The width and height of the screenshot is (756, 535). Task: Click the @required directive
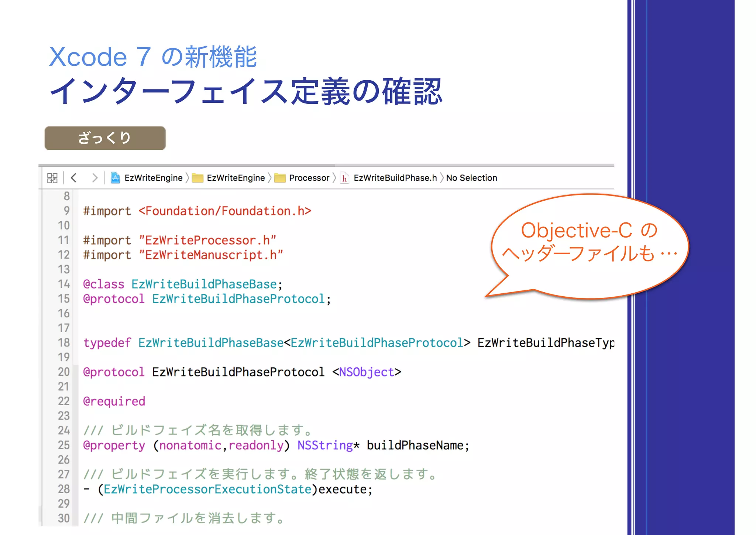coord(114,401)
